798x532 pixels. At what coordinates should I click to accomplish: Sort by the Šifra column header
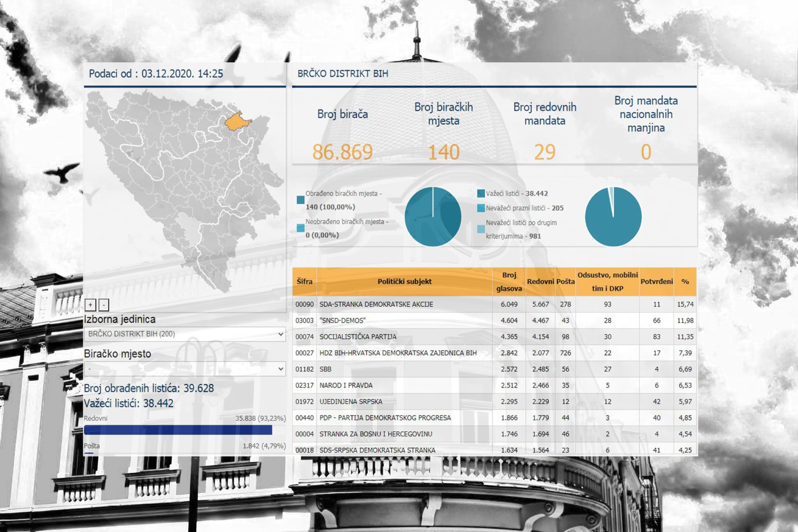click(304, 282)
